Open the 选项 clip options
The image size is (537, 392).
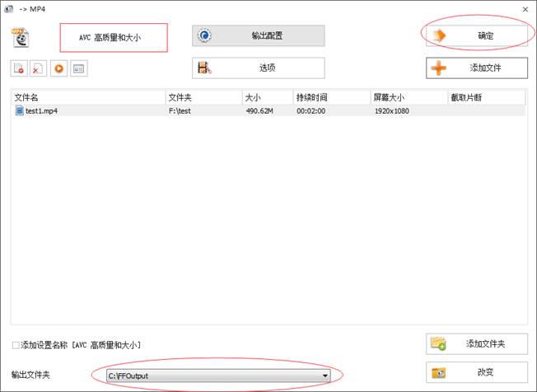click(259, 68)
